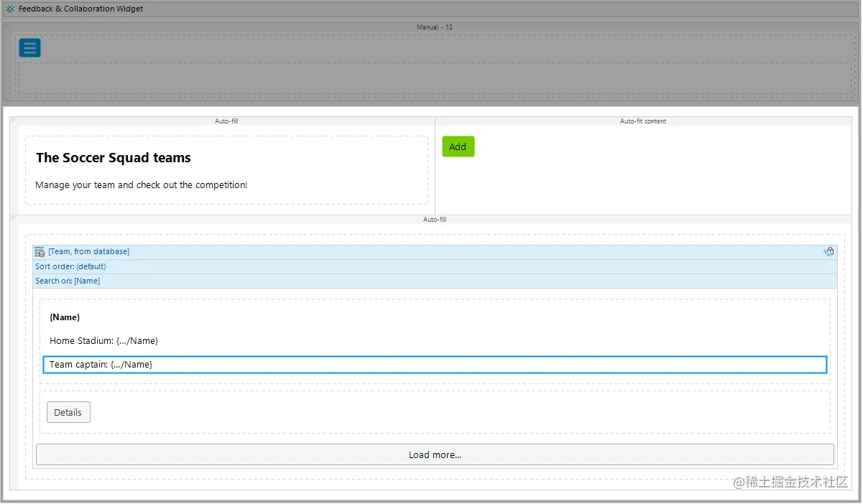Image resolution: width=863 pixels, height=504 pixels.
Task: Click the list view database icon
Action: click(x=40, y=252)
